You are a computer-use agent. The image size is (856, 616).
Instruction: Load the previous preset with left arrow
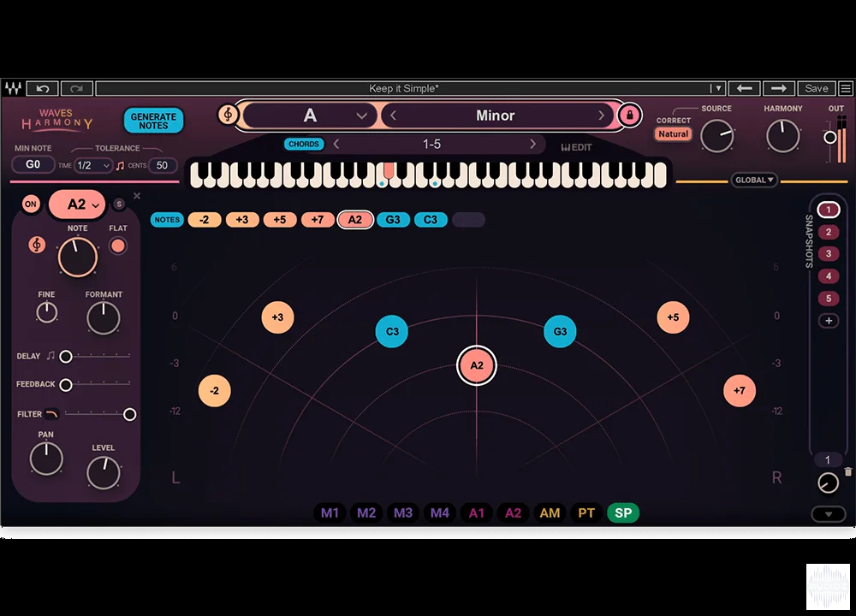click(744, 88)
